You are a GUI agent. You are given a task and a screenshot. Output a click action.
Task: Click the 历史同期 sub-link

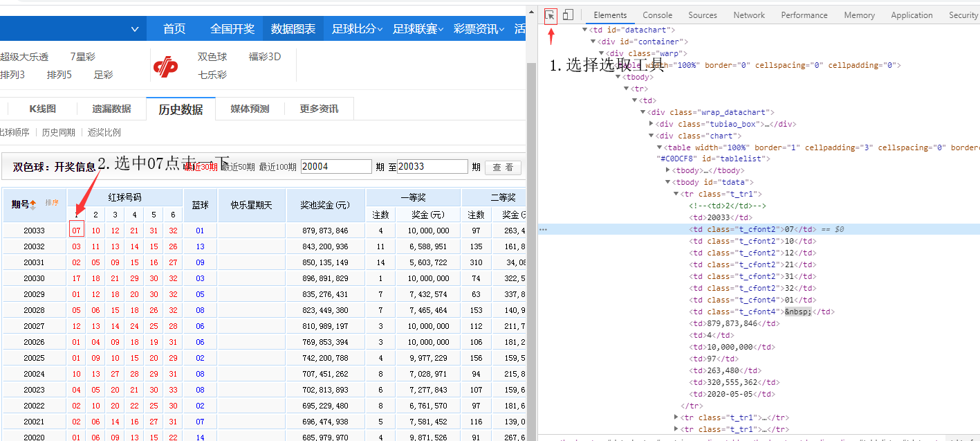click(58, 132)
